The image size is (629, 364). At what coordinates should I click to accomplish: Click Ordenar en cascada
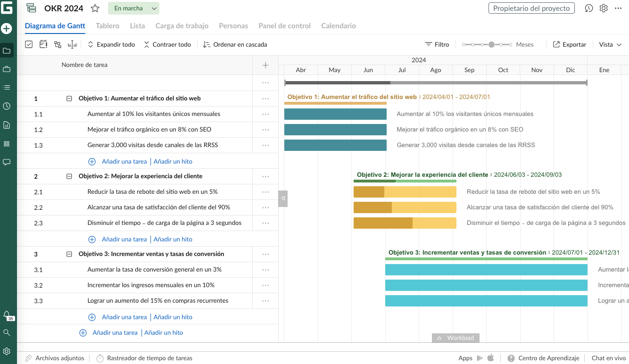[235, 44]
